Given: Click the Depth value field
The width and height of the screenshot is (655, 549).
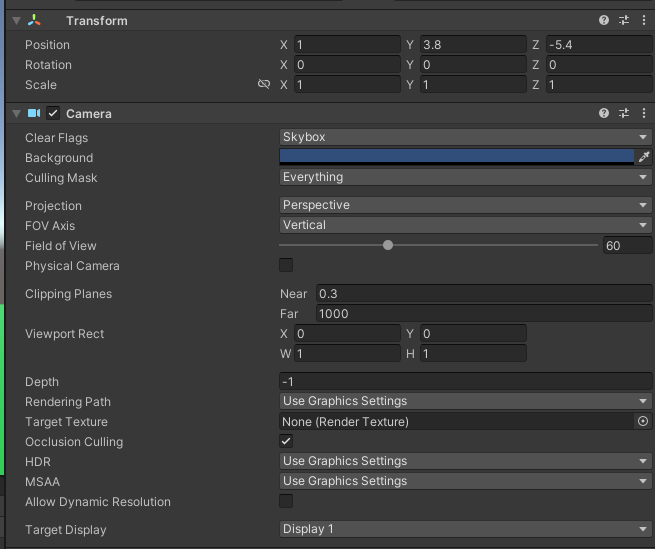Looking at the screenshot, I should point(465,381).
